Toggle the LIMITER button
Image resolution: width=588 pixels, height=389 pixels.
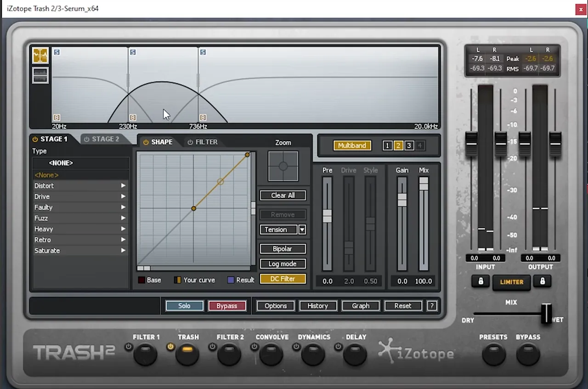click(x=512, y=282)
